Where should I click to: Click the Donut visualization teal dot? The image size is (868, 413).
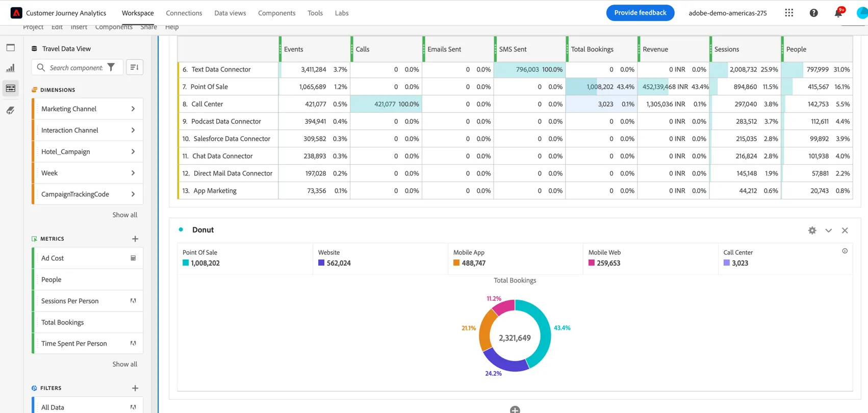[x=181, y=229]
